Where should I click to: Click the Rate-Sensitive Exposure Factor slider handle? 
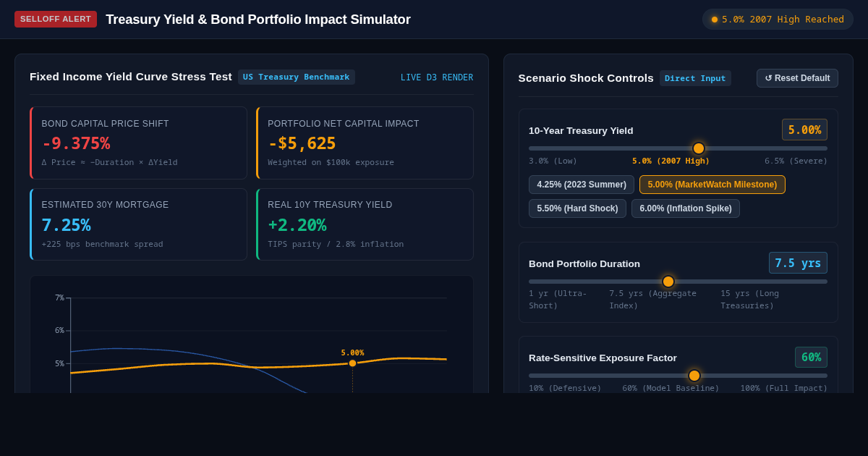point(694,376)
